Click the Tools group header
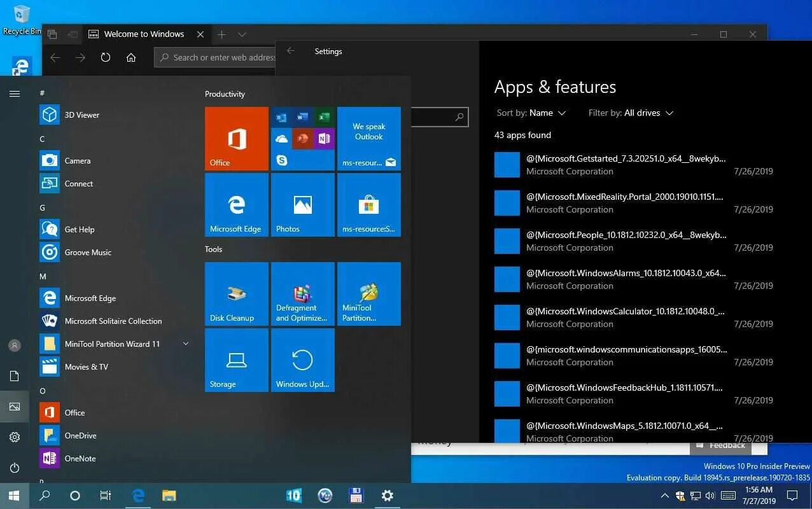The height and width of the screenshot is (509, 812). click(213, 249)
